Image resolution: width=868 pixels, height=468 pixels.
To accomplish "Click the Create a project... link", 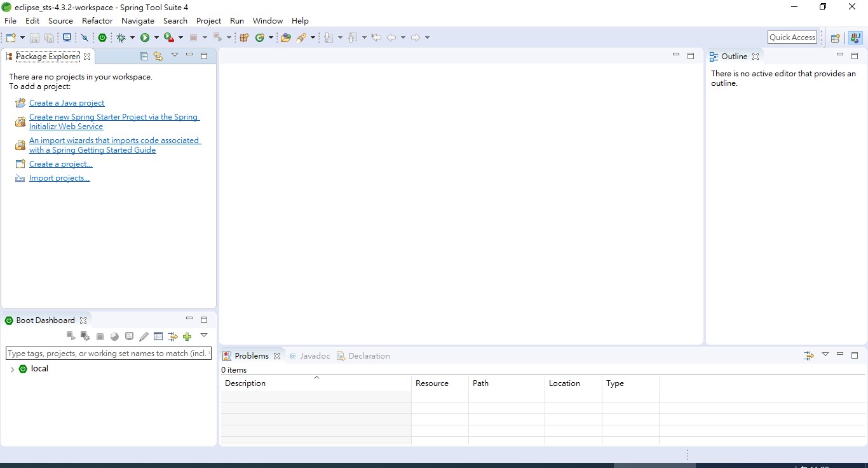I will (61, 164).
